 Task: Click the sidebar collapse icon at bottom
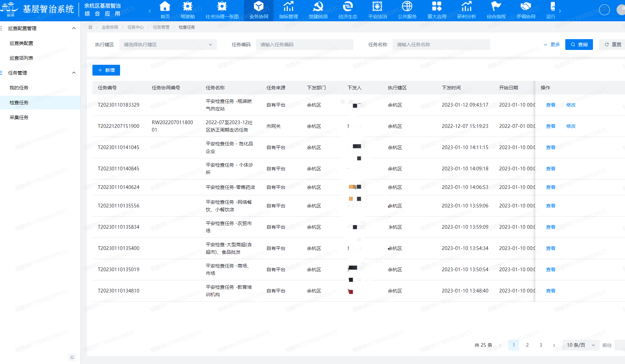tap(72, 357)
